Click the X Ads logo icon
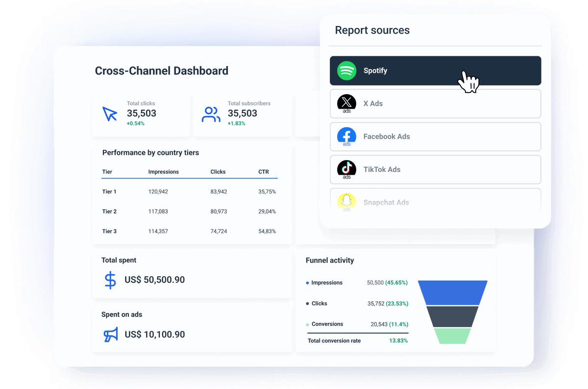 [346, 103]
